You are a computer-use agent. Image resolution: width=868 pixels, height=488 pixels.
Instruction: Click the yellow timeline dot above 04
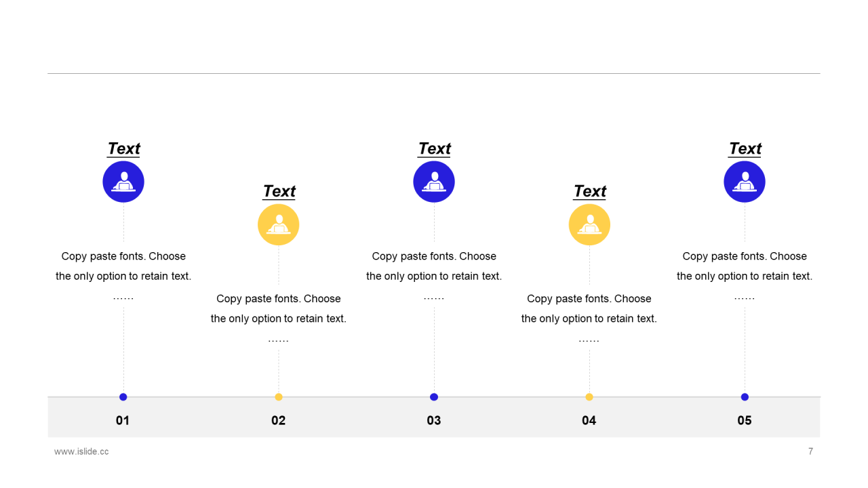pos(589,397)
